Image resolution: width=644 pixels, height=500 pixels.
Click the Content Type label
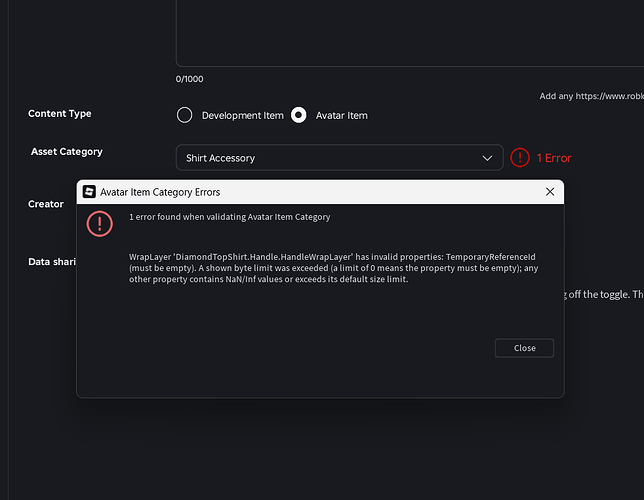pyautogui.click(x=60, y=114)
